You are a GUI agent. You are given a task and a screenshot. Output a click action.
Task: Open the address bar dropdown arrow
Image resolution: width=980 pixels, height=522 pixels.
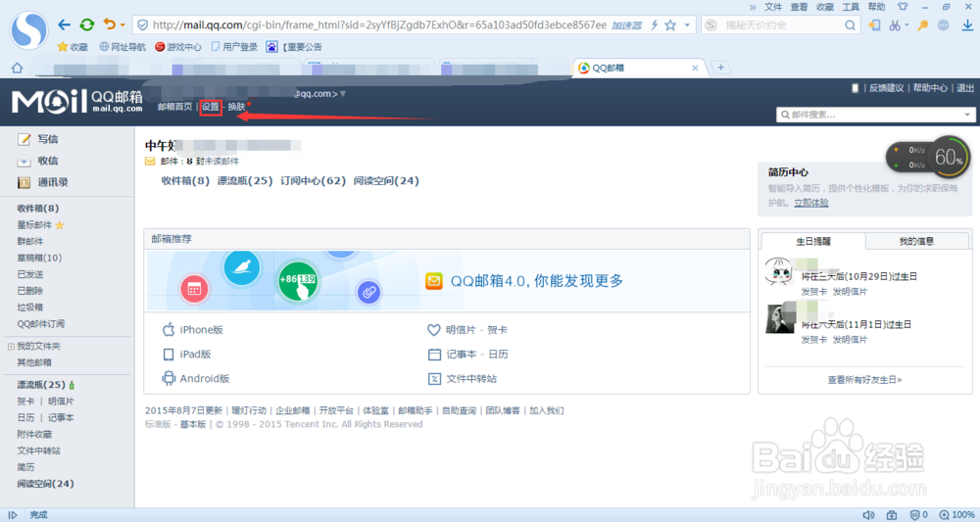(x=687, y=25)
